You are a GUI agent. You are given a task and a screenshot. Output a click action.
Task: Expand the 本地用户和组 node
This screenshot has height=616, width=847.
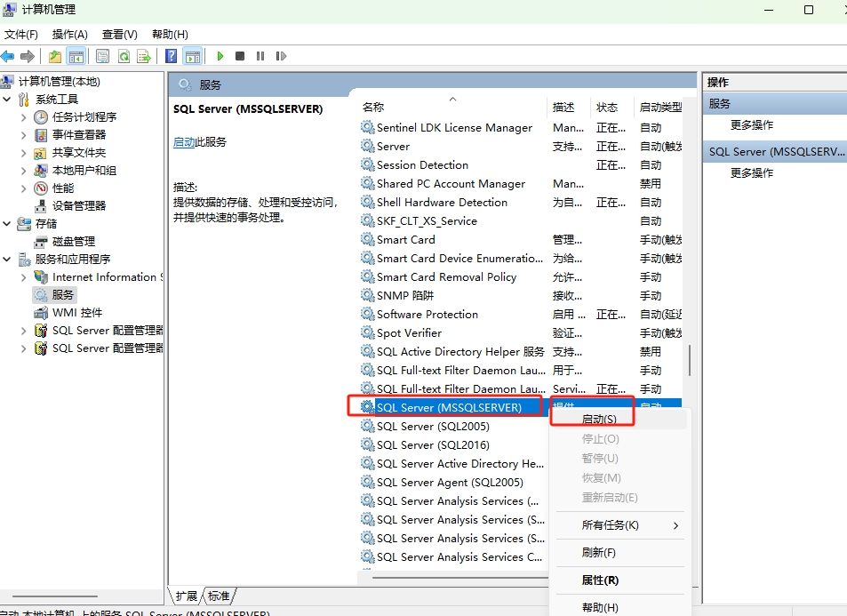click(23, 171)
